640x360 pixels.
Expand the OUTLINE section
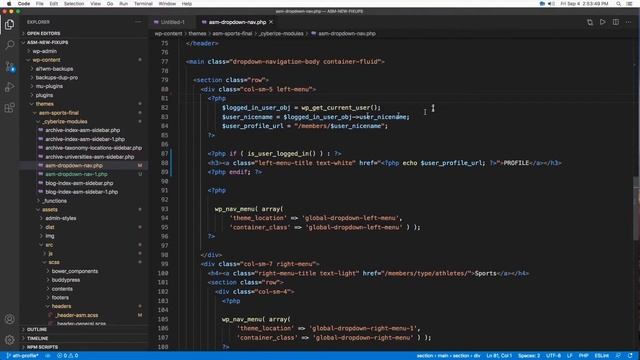[x=37, y=329]
